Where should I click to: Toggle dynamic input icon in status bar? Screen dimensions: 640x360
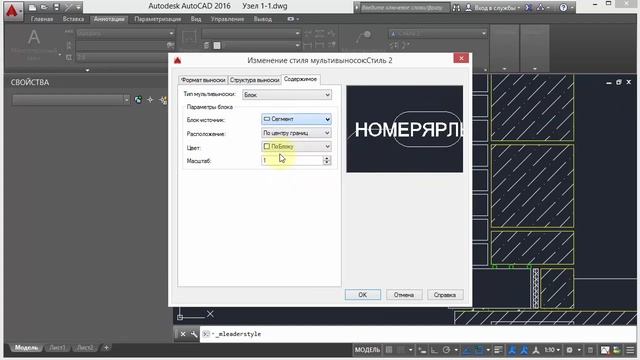422,350
